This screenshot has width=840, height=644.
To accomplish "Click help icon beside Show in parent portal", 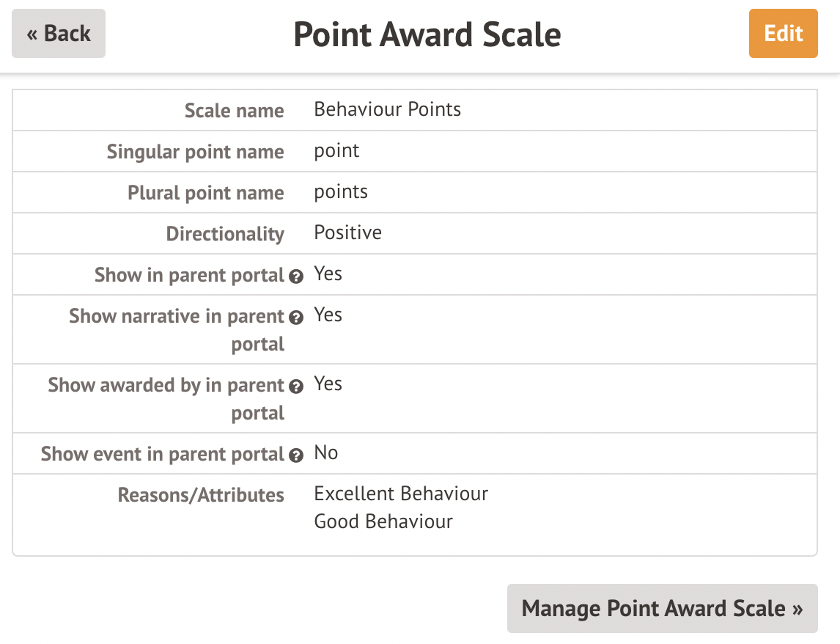I will pyautogui.click(x=296, y=277).
